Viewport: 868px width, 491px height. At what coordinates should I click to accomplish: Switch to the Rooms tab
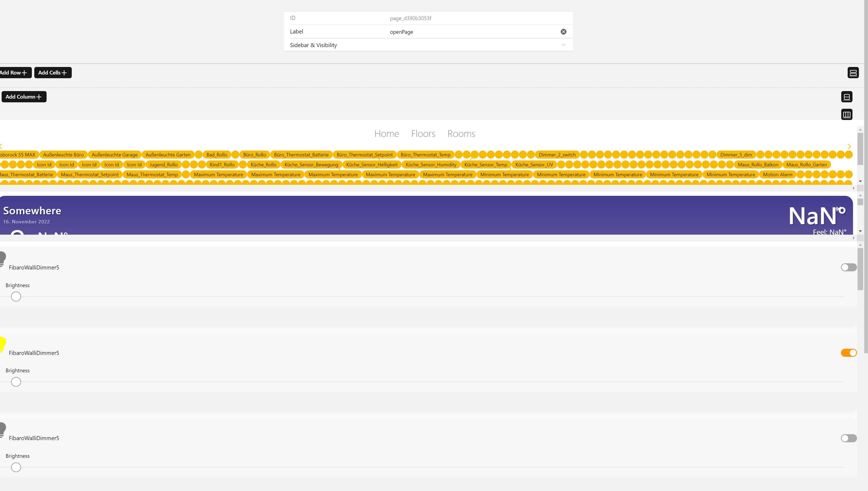pyautogui.click(x=461, y=134)
